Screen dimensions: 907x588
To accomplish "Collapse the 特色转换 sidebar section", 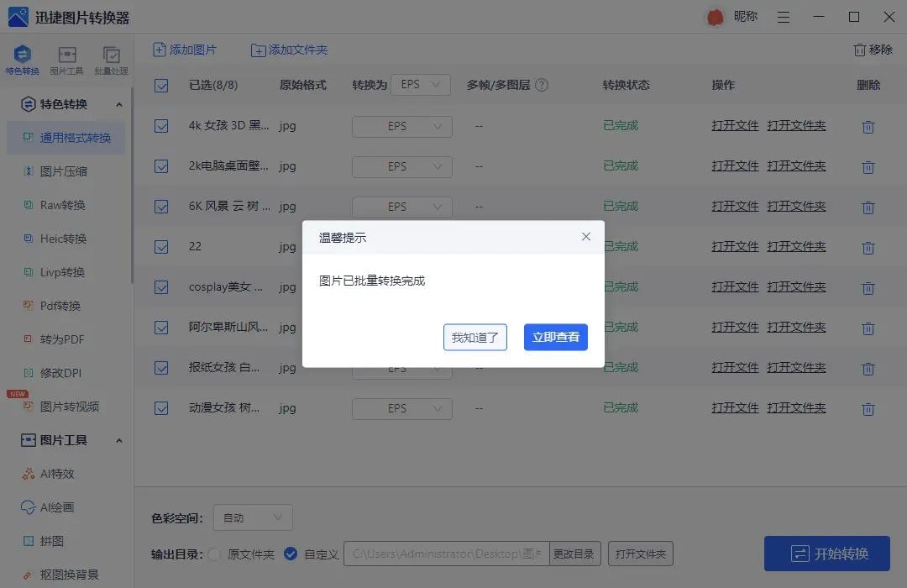I will [118, 105].
